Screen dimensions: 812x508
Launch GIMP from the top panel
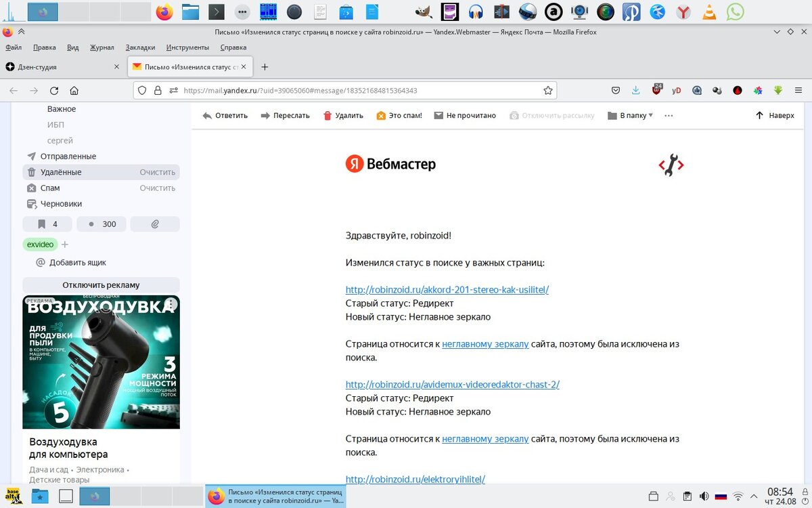[x=424, y=12]
